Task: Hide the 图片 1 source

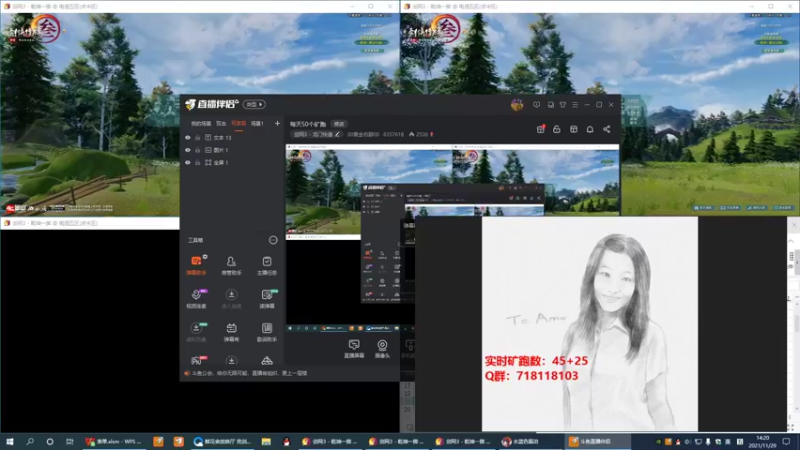Action: (x=188, y=150)
